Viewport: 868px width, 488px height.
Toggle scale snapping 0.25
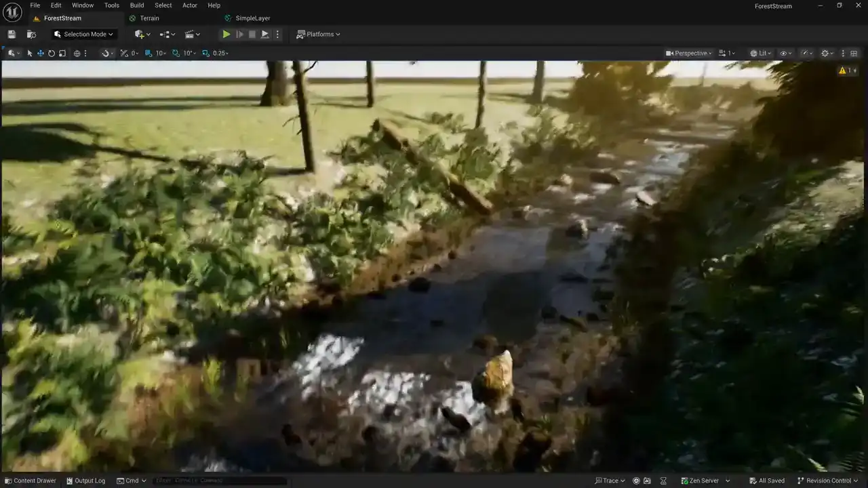(x=215, y=54)
